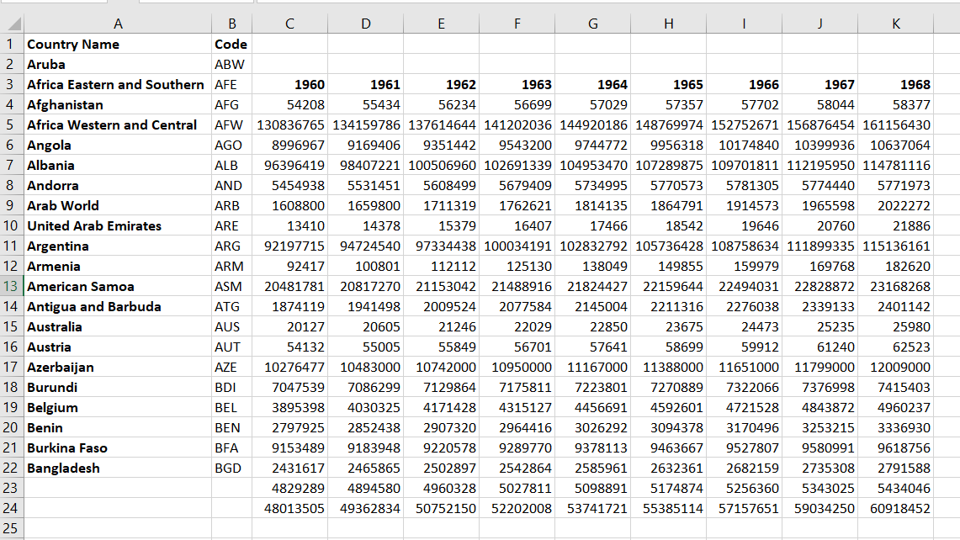Screen dimensions: 960x540
Task: Select cell with value 17466
Action: [x=593, y=226]
